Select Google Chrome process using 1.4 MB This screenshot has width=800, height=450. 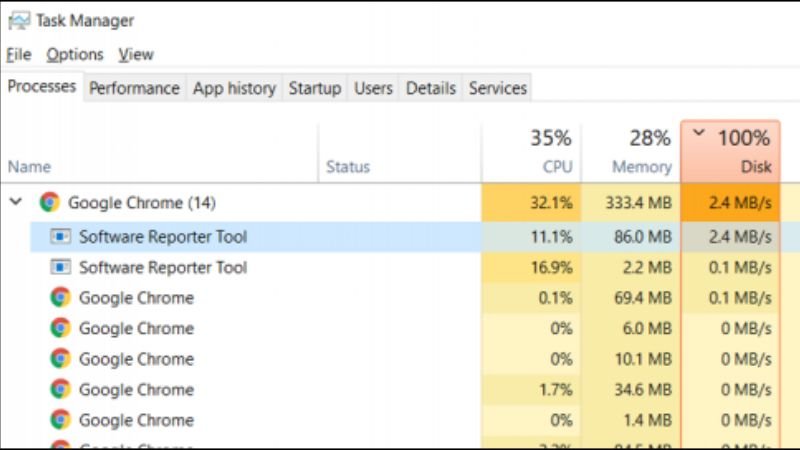pos(136,420)
